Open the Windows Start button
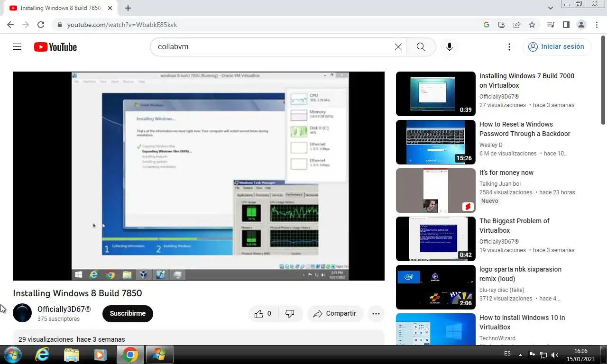Image resolution: width=607 pixels, height=364 pixels. [12, 355]
